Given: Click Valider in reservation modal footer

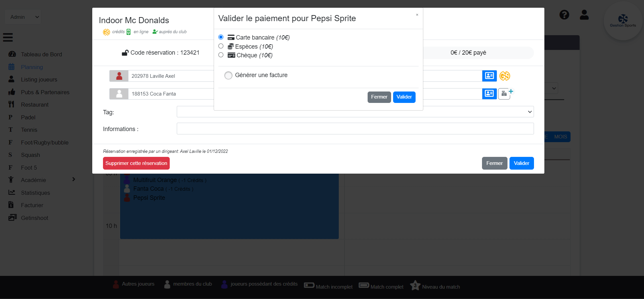Looking at the screenshot, I should click(522, 163).
